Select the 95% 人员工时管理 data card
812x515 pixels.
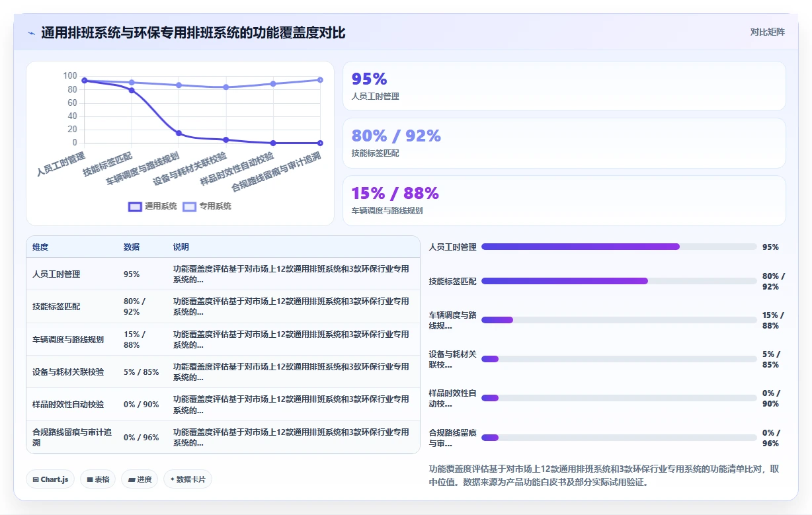pos(564,86)
